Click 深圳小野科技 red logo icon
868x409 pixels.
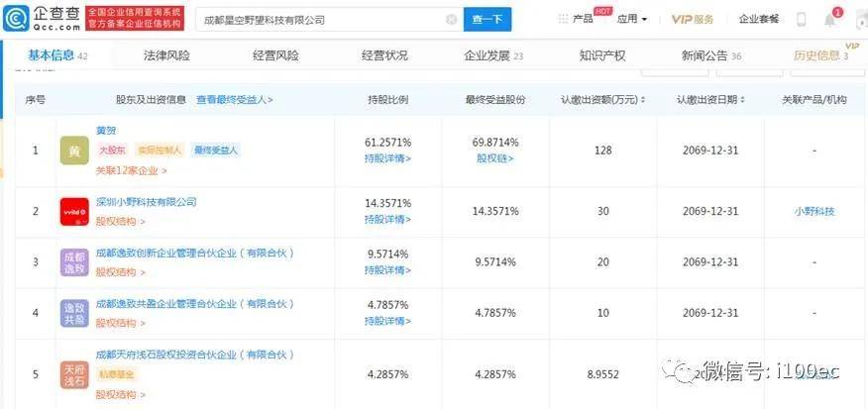74,212
